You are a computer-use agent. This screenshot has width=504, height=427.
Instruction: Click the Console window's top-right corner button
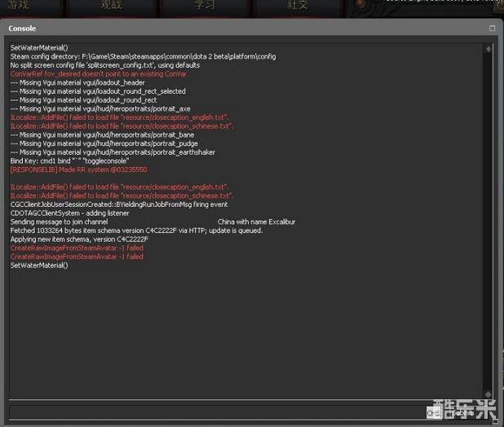point(492,28)
